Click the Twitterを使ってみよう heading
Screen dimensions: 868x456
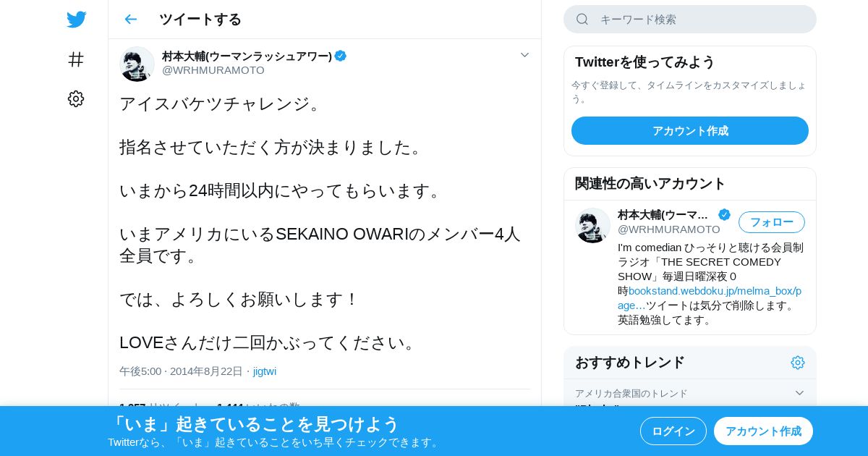click(x=645, y=62)
